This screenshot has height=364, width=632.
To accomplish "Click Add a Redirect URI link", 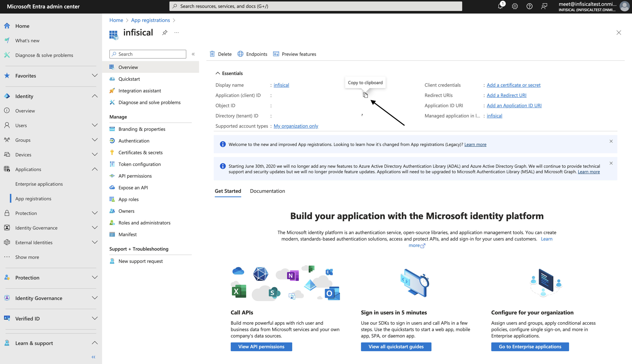I will (506, 95).
